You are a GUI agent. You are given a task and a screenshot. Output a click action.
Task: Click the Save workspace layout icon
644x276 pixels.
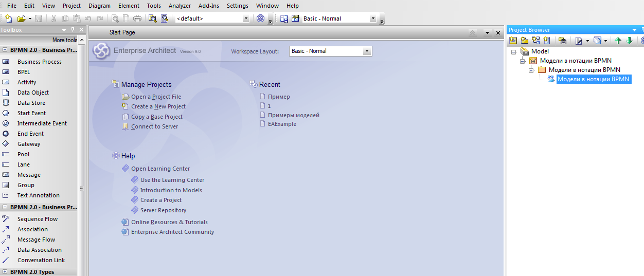pos(284,19)
